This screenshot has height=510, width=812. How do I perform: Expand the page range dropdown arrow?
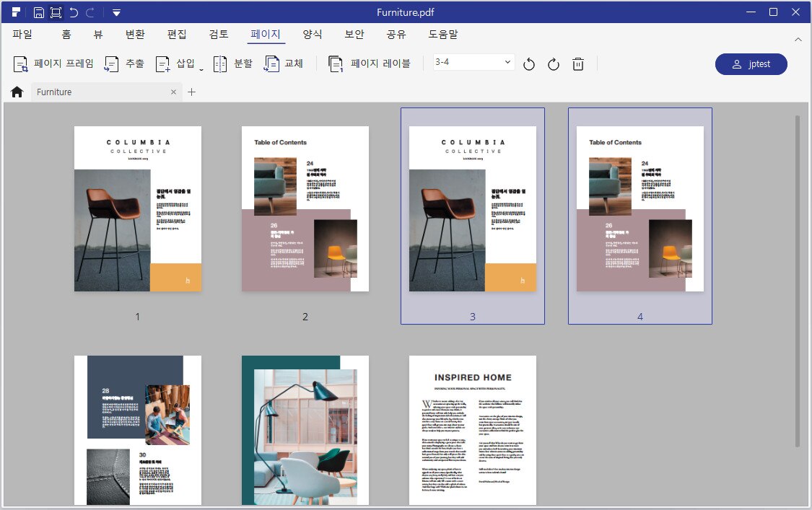pyautogui.click(x=507, y=62)
